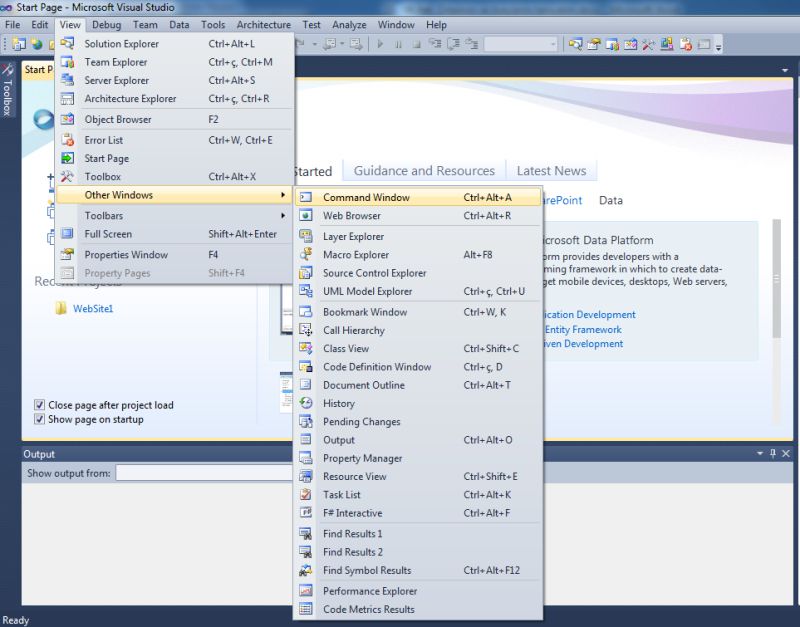Viewport: 800px width, 627px height.
Task: Click the Object Browser menu icon
Action: (67, 119)
